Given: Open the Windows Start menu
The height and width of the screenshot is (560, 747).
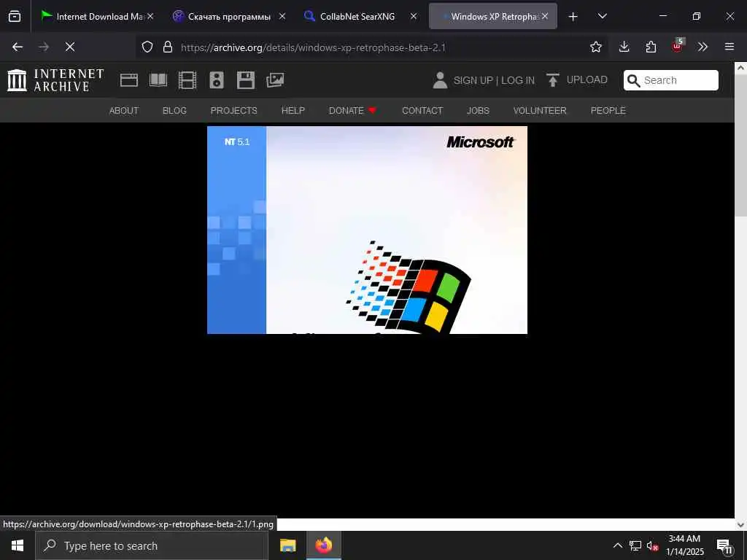Looking at the screenshot, I should (18, 545).
